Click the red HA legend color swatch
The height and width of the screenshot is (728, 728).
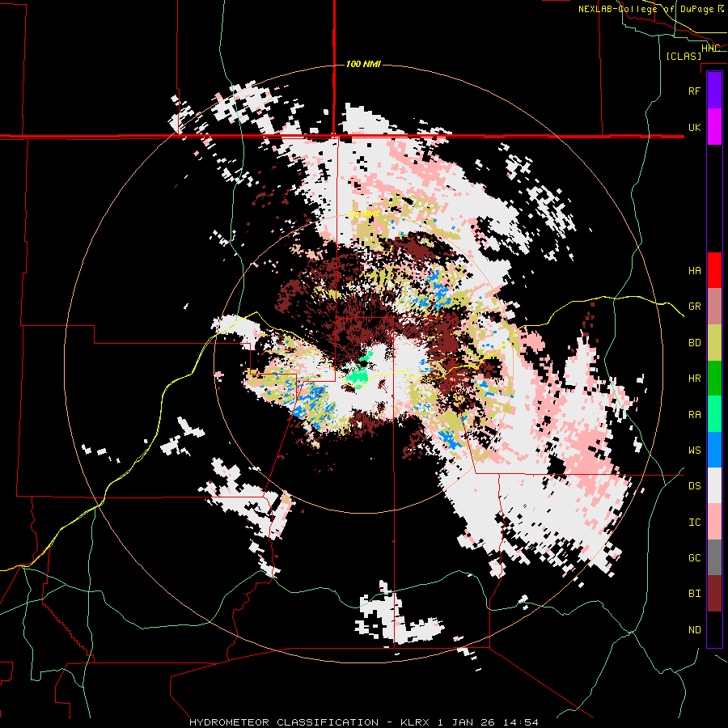(x=714, y=270)
